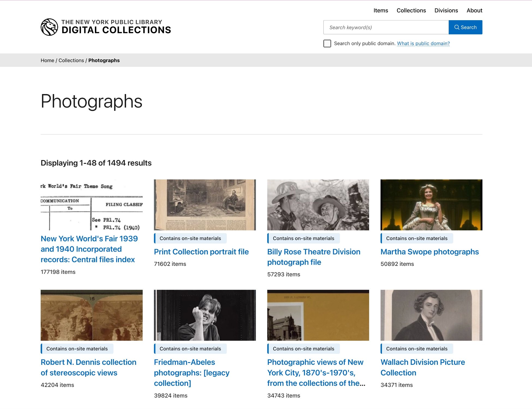The height and width of the screenshot is (409, 532).
Task: Click the Friedman-Abeles photograph thumbnail
Action: pyautogui.click(x=205, y=315)
